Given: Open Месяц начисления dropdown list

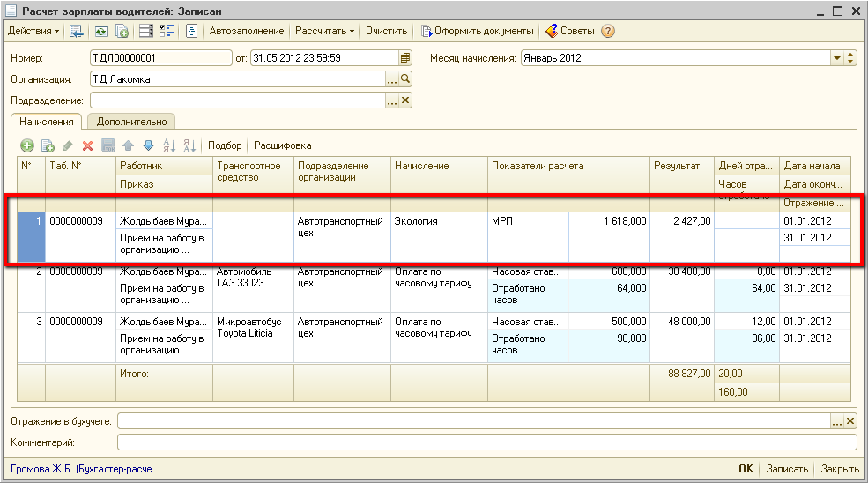Looking at the screenshot, I should 837,58.
